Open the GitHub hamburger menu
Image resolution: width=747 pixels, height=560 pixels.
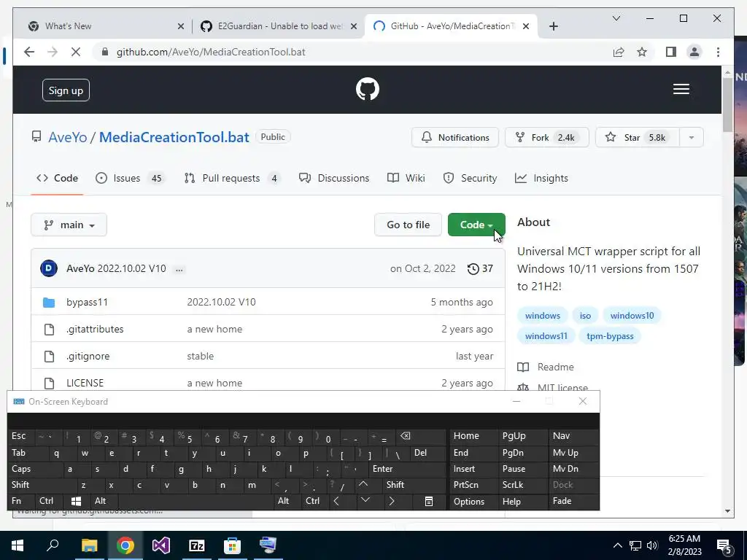click(681, 89)
